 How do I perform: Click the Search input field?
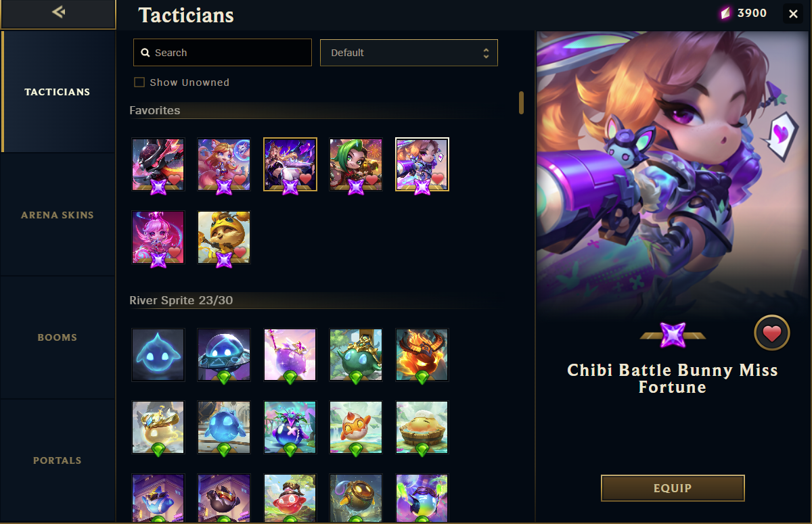click(x=223, y=53)
